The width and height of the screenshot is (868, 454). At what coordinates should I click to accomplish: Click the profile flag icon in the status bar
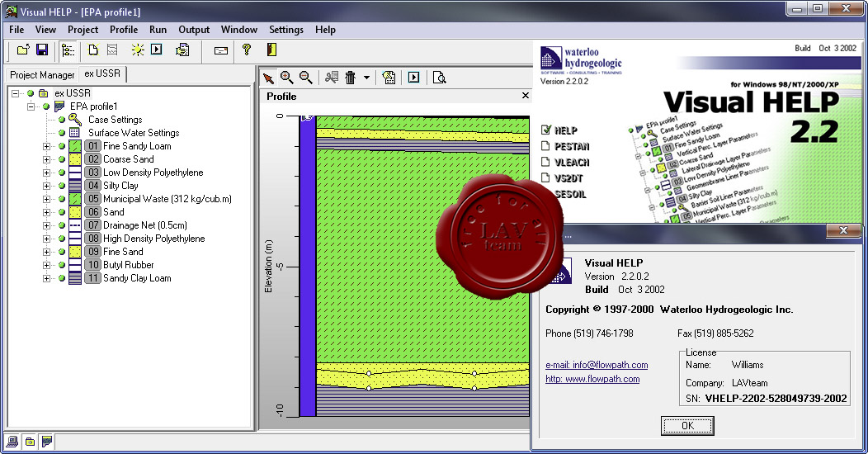[x=47, y=442]
